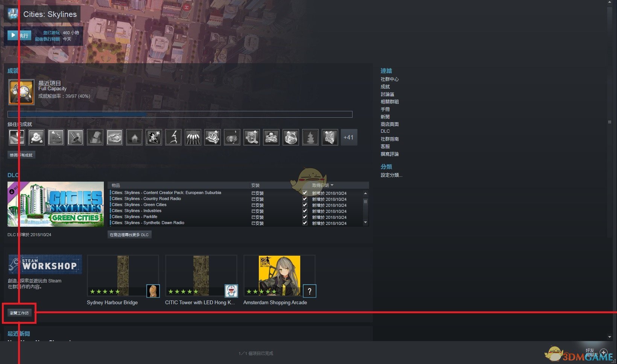Screen dimensions: 617x364
Task: Click the DLC download badge on banner
Action: click(12, 191)
